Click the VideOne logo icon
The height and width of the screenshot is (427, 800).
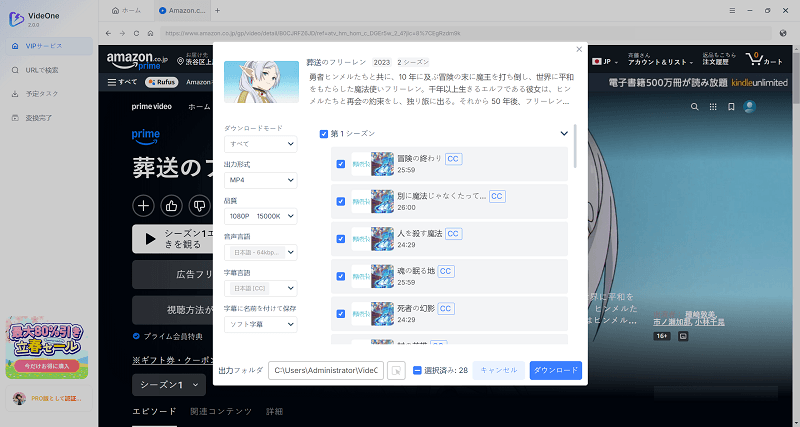click(16, 19)
